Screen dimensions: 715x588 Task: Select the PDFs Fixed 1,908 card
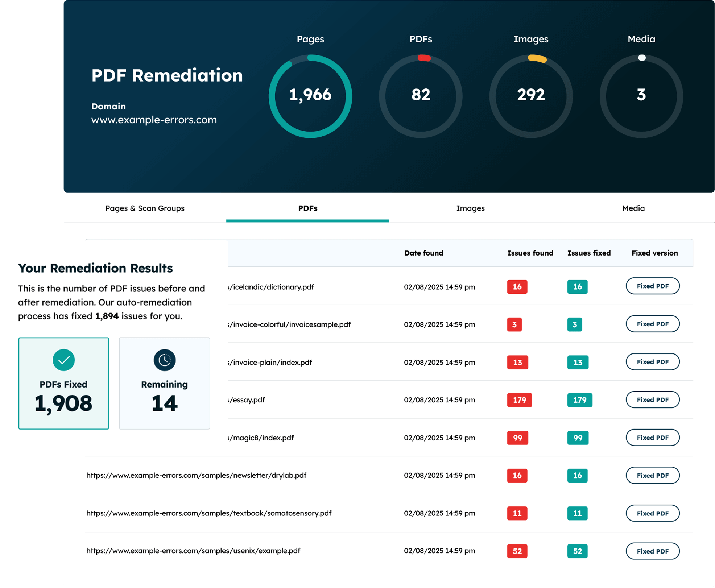(64, 384)
